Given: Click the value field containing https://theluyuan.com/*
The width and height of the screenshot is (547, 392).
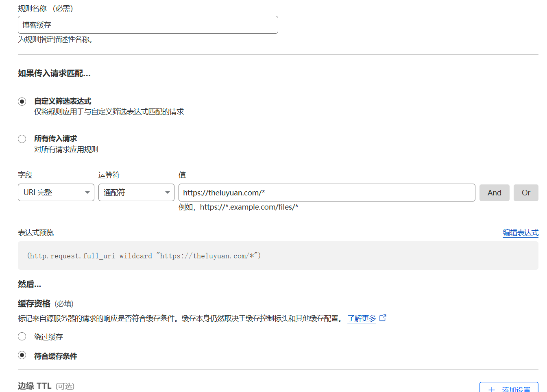Looking at the screenshot, I should point(325,193).
